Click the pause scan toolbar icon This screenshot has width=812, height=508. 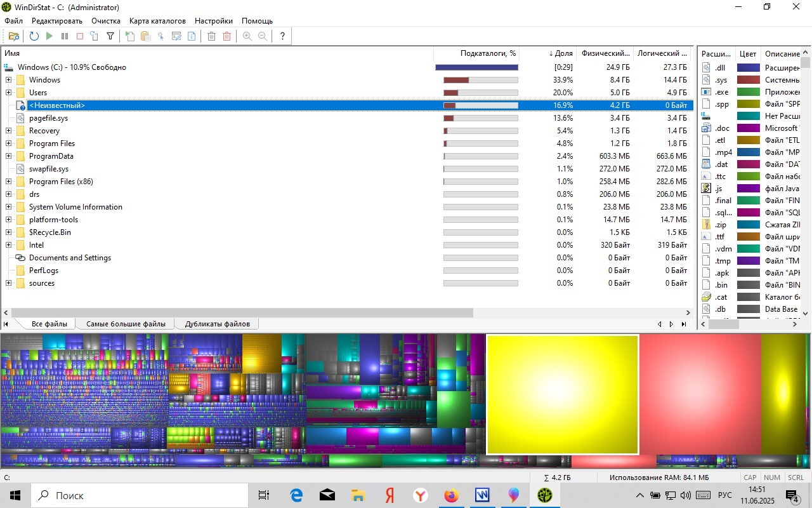pos(65,37)
